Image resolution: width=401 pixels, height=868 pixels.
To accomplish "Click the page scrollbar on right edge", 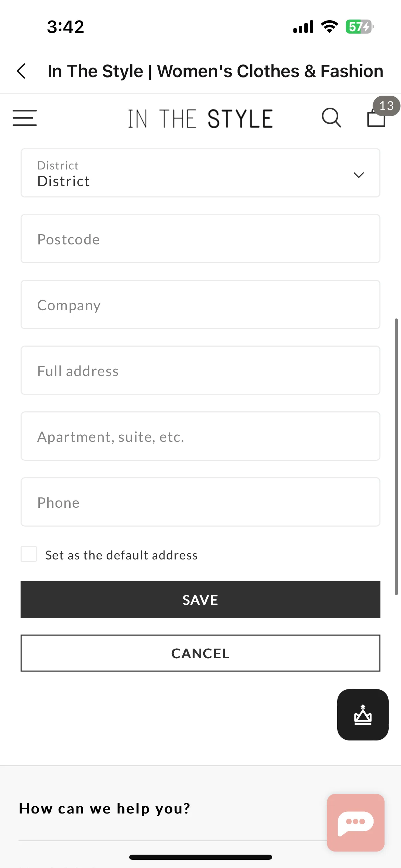I will (x=396, y=457).
